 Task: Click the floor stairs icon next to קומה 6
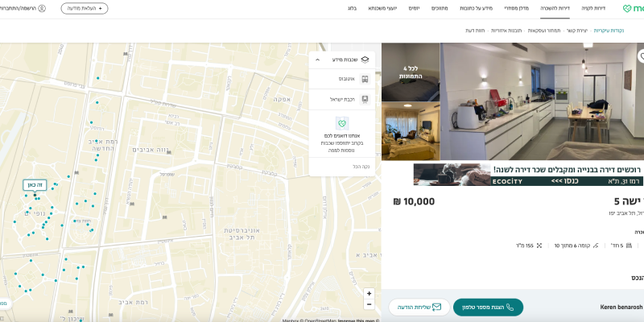pyautogui.click(x=596, y=246)
